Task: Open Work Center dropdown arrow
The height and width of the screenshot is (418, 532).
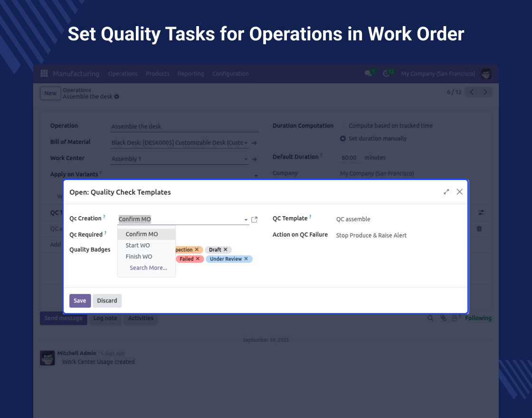Action: 246,159
